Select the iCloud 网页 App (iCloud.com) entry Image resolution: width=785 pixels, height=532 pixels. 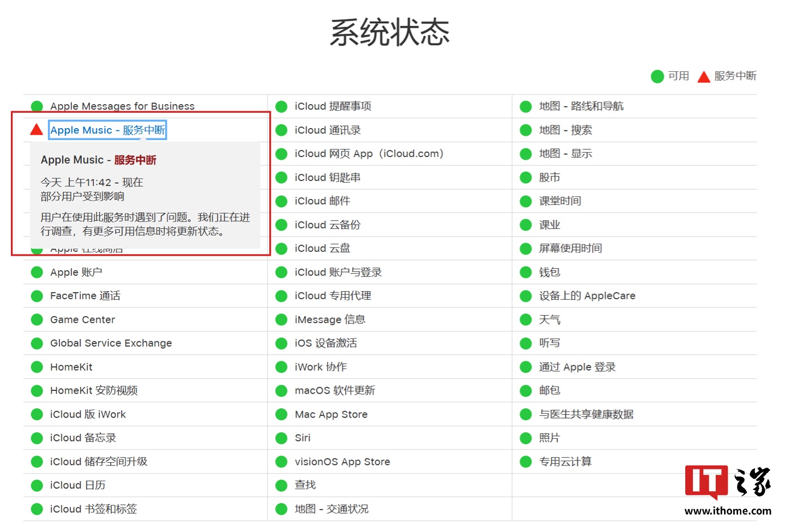pos(369,154)
